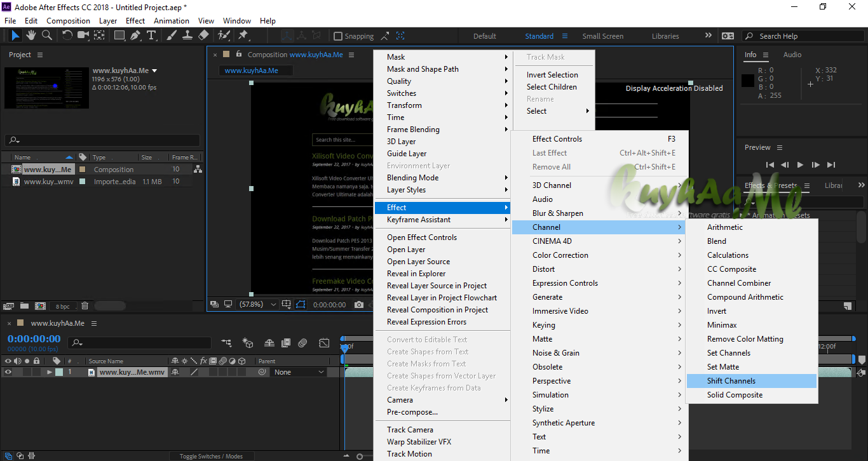
Task: Choose Shift Channels from Channel submenu
Action: click(x=751, y=381)
